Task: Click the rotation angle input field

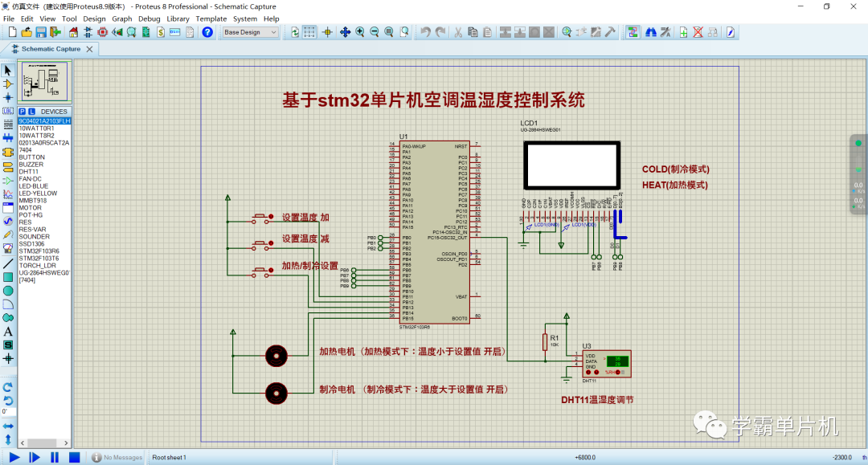Action: pyautogui.click(x=8, y=412)
